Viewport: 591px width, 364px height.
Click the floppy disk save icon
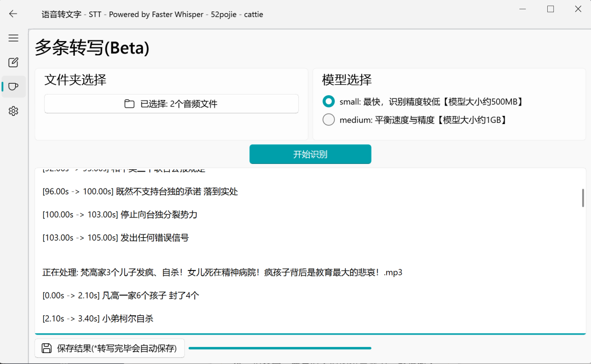pyautogui.click(x=47, y=348)
